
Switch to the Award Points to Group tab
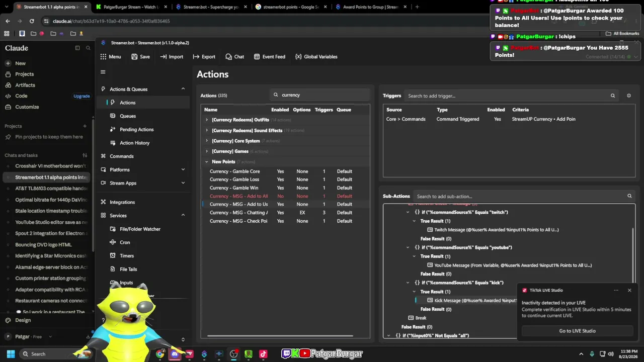(371, 7)
